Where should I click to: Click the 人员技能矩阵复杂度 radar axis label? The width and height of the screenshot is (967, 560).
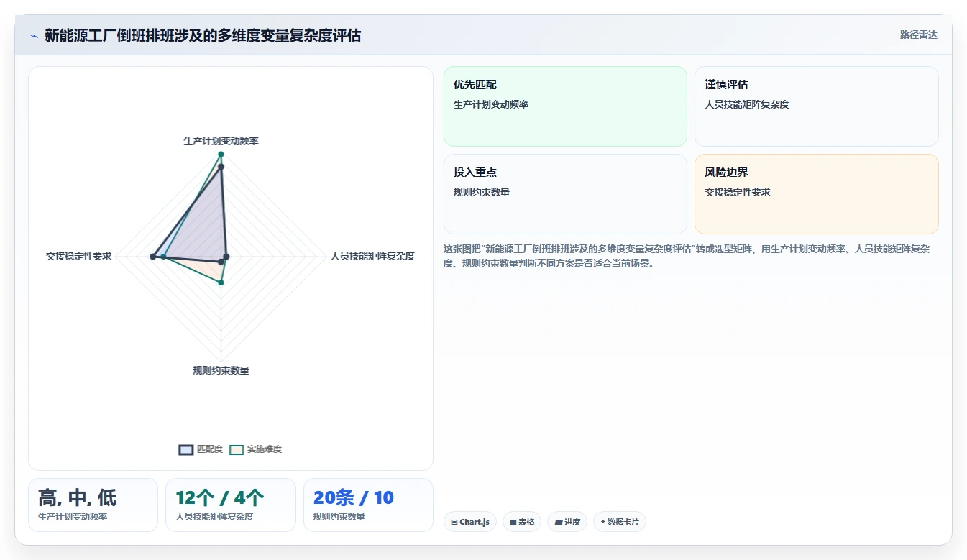[x=372, y=256]
